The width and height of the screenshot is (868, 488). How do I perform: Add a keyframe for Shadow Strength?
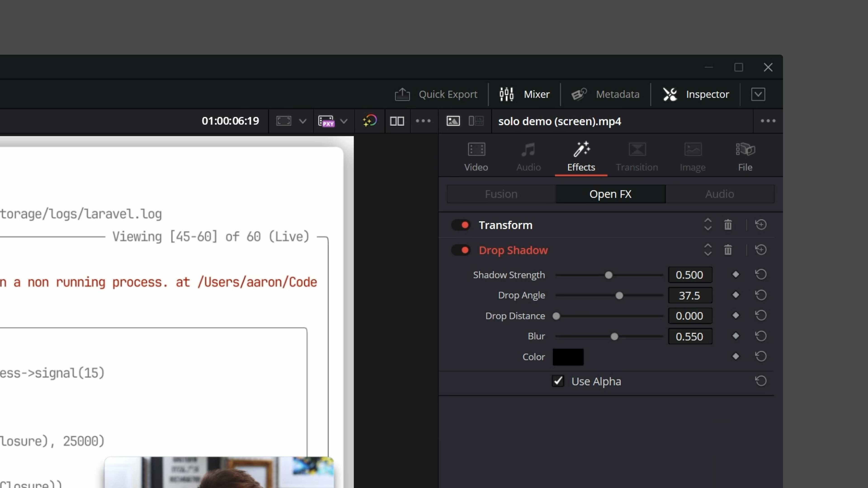(x=736, y=275)
